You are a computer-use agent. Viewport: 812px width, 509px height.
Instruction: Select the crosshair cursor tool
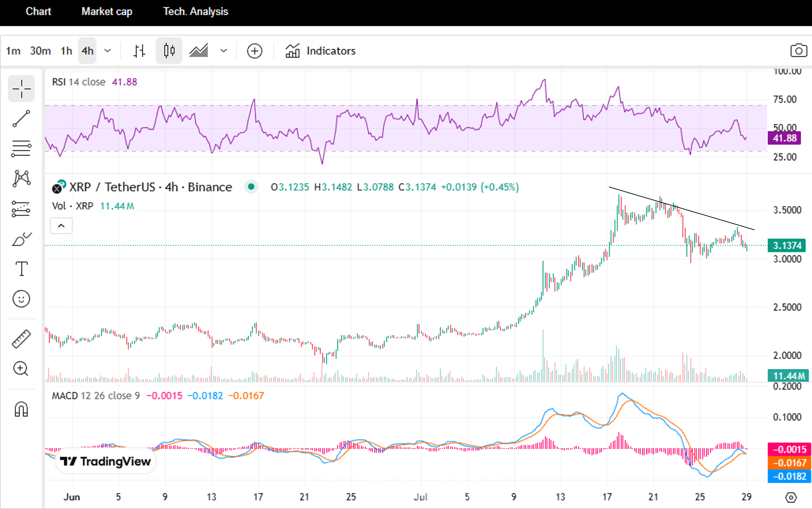tap(21, 88)
